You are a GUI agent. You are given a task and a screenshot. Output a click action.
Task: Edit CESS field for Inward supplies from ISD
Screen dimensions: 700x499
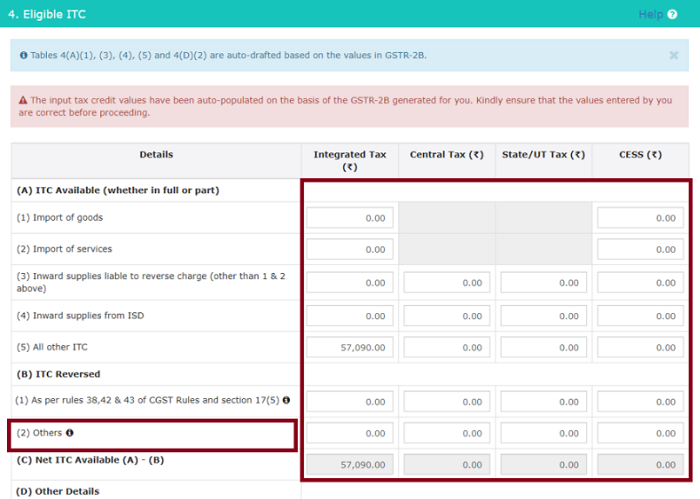(x=640, y=316)
